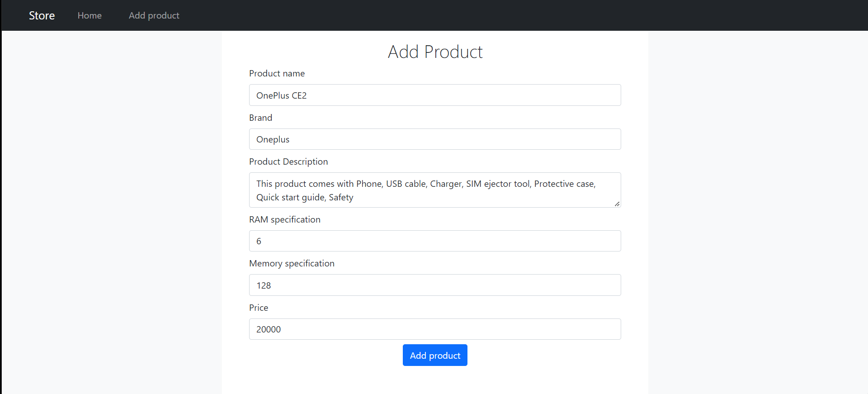The height and width of the screenshot is (394, 868).
Task: Click the Price label
Action: 259,308
